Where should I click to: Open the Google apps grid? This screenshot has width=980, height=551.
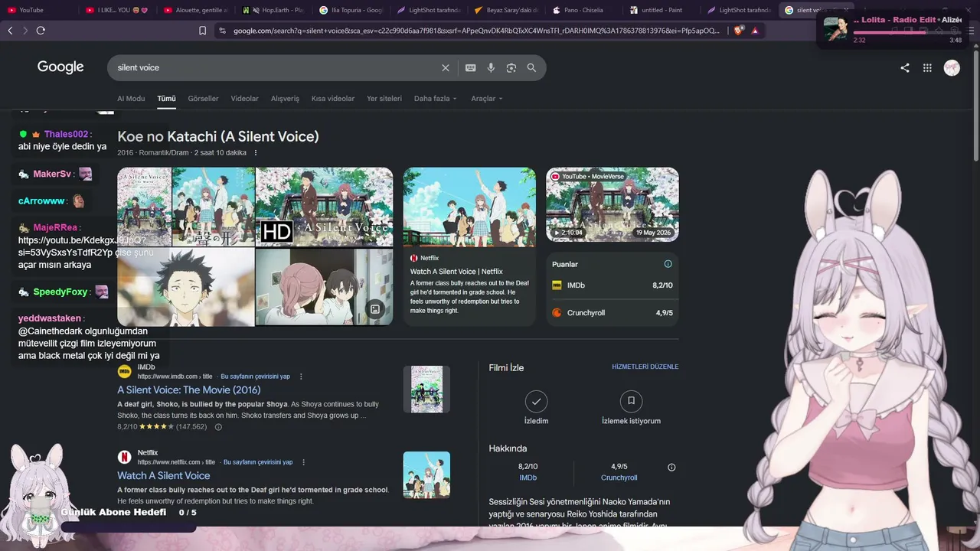pyautogui.click(x=927, y=67)
